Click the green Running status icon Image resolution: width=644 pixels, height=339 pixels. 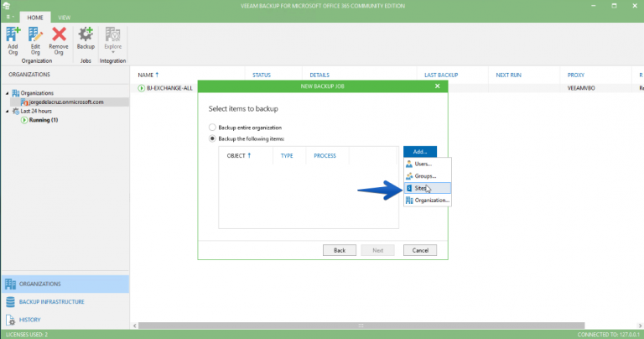point(24,120)
